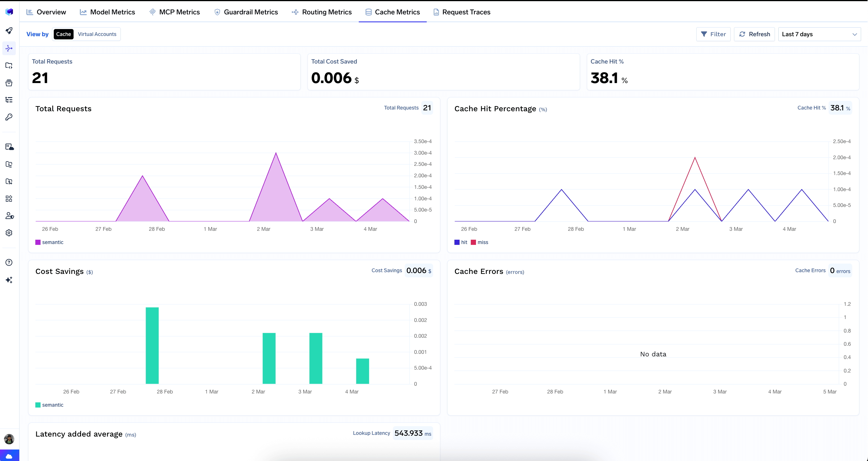Open the user-with-shield access icon

pos(9,216)
